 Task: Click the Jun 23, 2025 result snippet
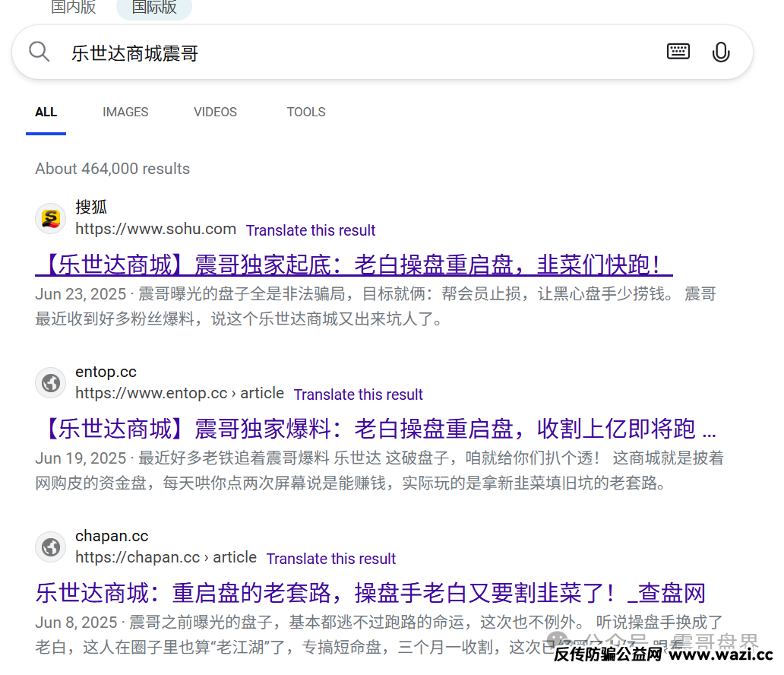point(375,306)
